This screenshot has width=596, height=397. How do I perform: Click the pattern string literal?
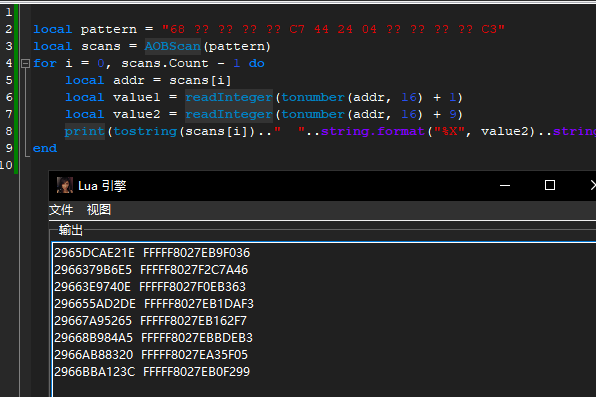(x=333, y=29)
